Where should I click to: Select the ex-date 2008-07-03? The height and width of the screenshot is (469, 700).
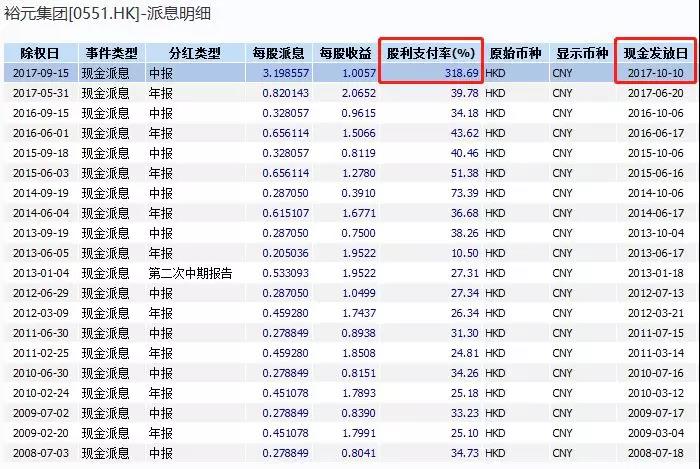(x=41, y=453)
